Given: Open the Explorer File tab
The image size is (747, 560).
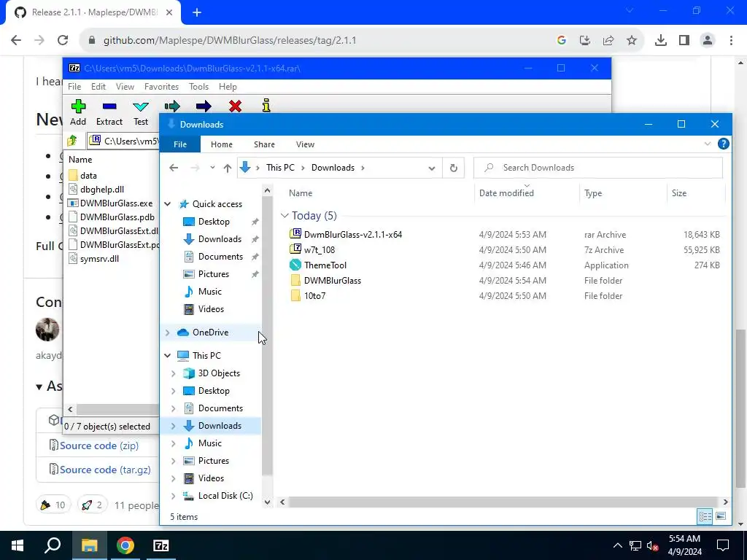Looking at the screenshot, I should coord(180,144).
